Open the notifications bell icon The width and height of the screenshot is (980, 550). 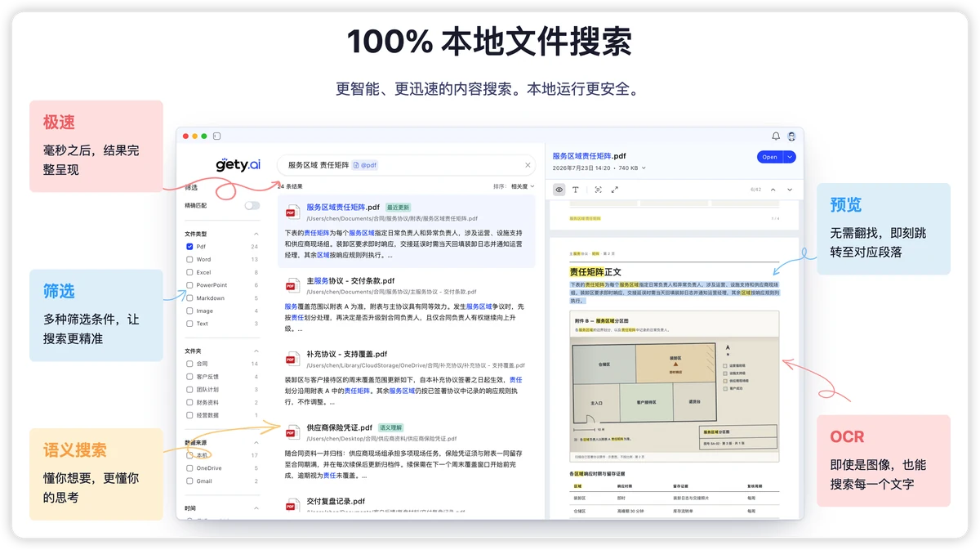(x=776, y=136)
